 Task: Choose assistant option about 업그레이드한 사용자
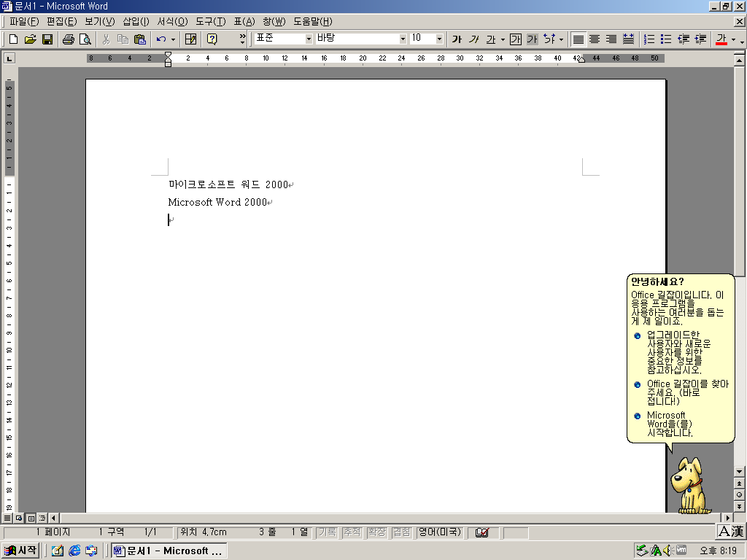tap(678, 352)
